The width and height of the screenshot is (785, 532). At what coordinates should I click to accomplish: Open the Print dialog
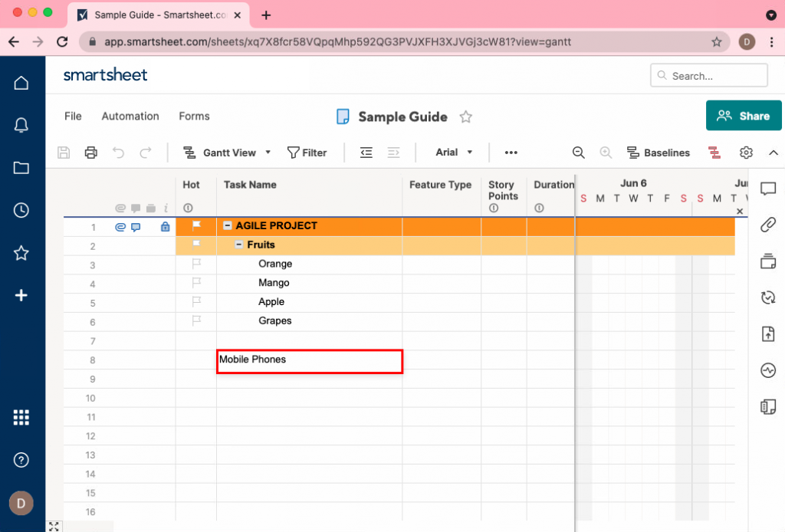[90, 153]
